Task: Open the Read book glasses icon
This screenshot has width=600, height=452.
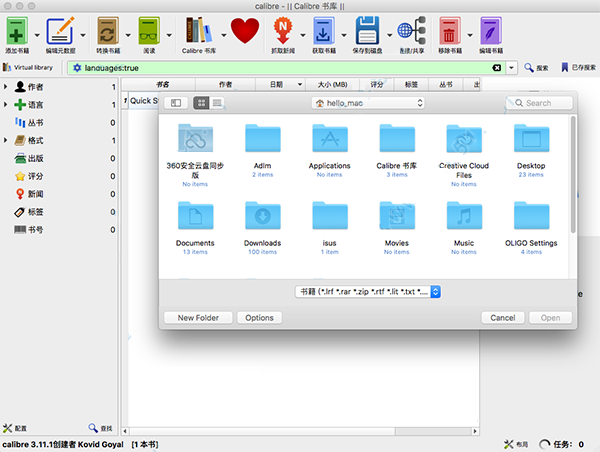Action: pos(149,35)
